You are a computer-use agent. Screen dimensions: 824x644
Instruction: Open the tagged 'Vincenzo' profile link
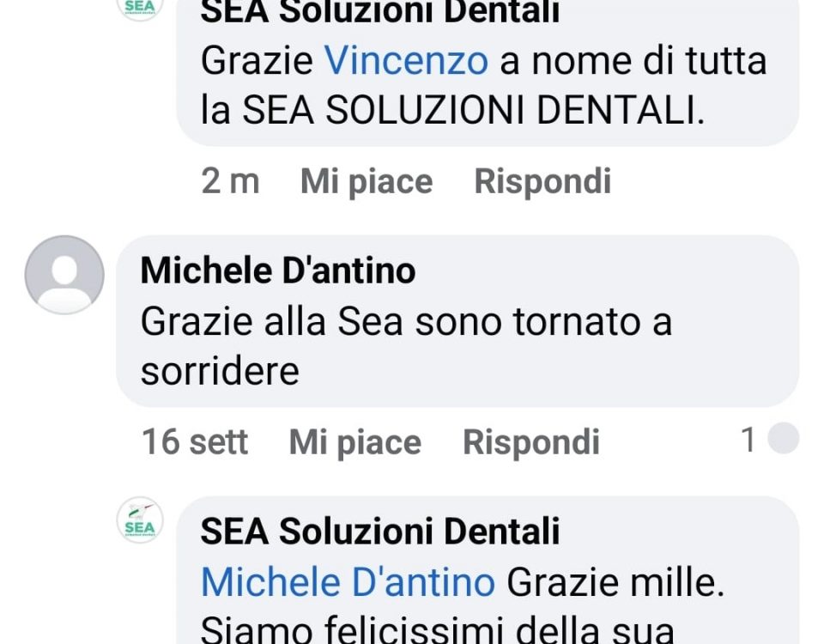tap(406, 60)
